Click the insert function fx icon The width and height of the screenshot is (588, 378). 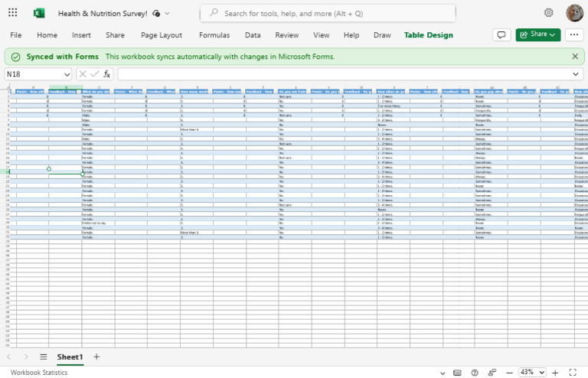pos(107,74)
